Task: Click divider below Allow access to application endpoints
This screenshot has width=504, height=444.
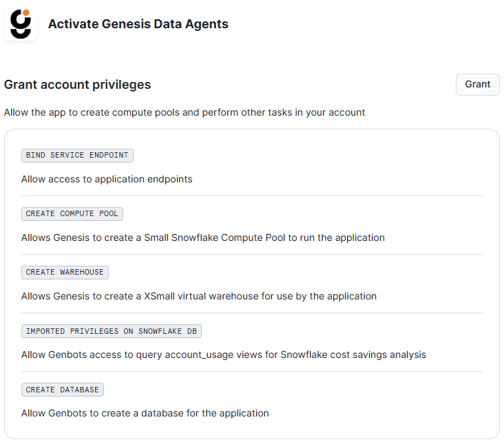Action: coord(252,196)
